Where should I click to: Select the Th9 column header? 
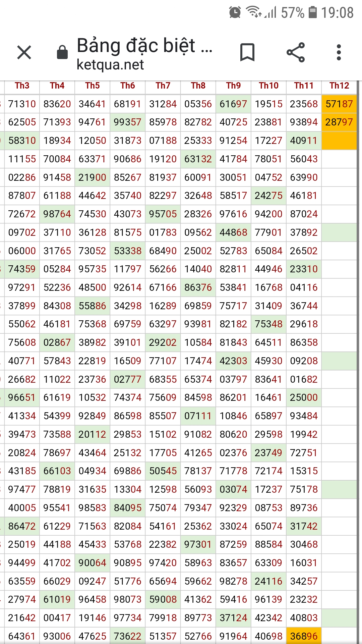coord(233,86)
